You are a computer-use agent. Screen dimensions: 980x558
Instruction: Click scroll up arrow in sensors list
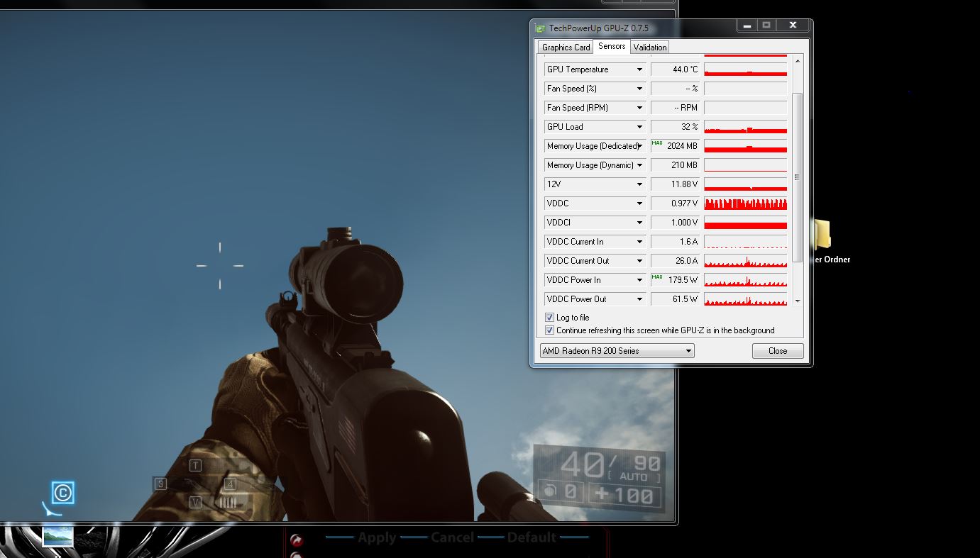797,61
